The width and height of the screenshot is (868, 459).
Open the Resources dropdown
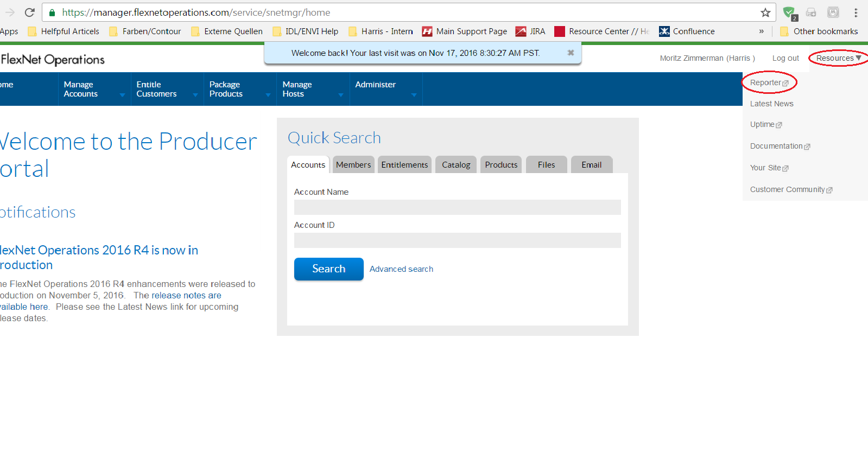[x=838, y=58]
